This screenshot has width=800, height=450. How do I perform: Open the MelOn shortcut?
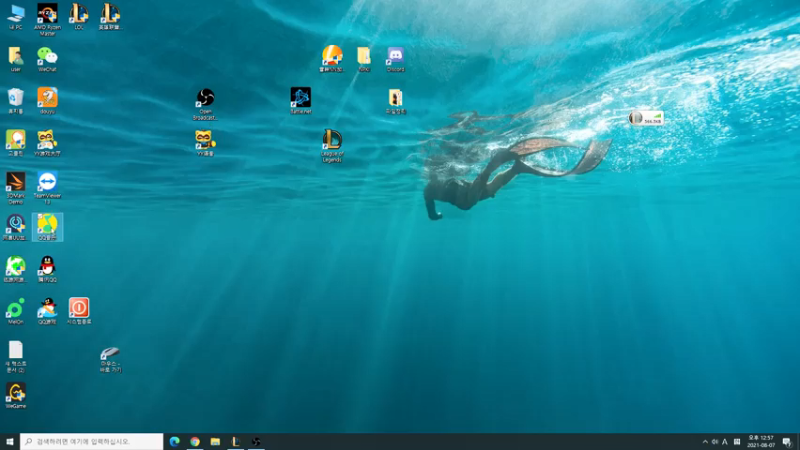pyautogui.click(x=16, y=311)
